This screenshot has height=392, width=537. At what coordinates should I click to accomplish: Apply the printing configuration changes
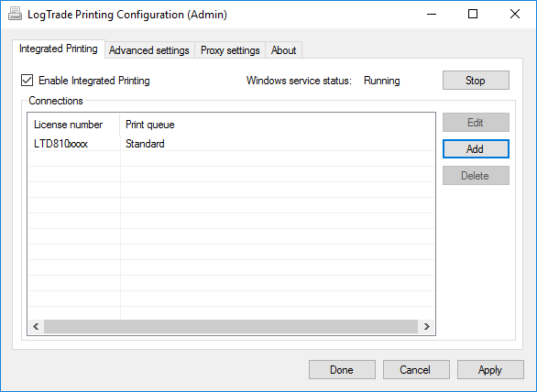point(490,370)
